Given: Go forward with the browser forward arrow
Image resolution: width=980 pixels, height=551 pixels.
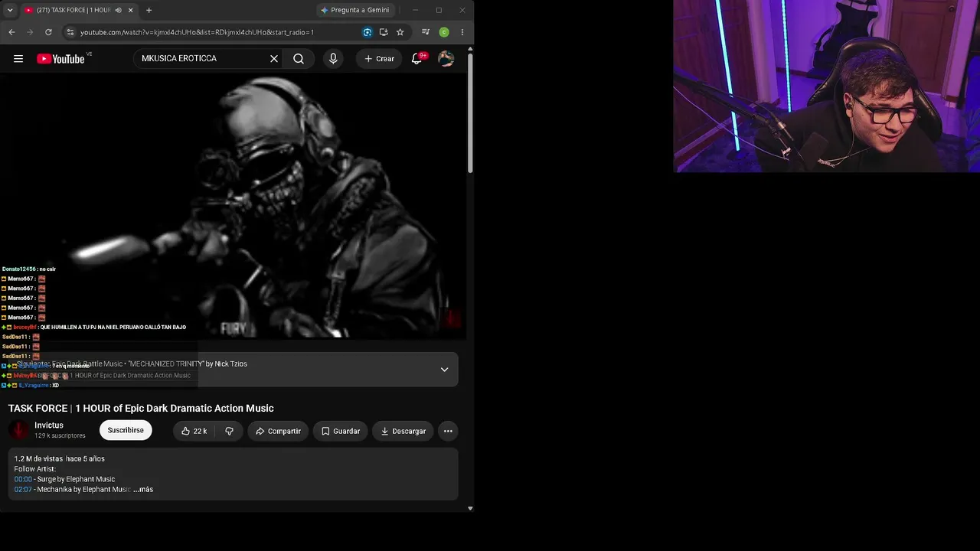Looking at the screenshot, I should click(x=30, y=32).
